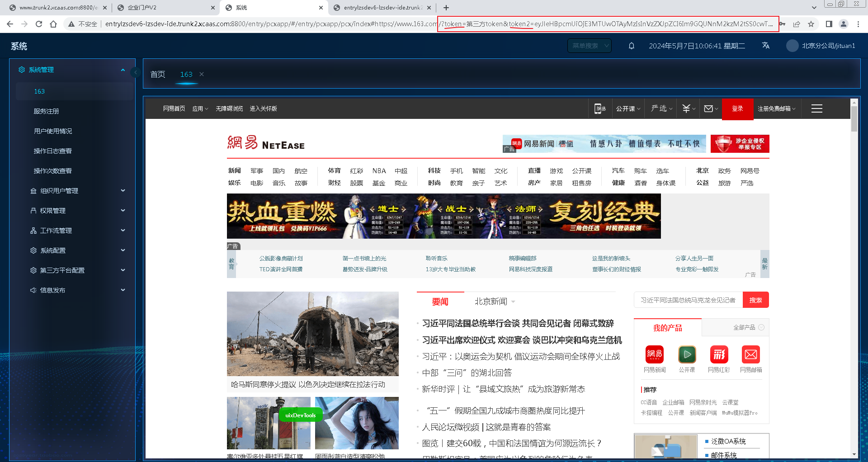Open the tab search chevron
868x462 pixels.
814,8
